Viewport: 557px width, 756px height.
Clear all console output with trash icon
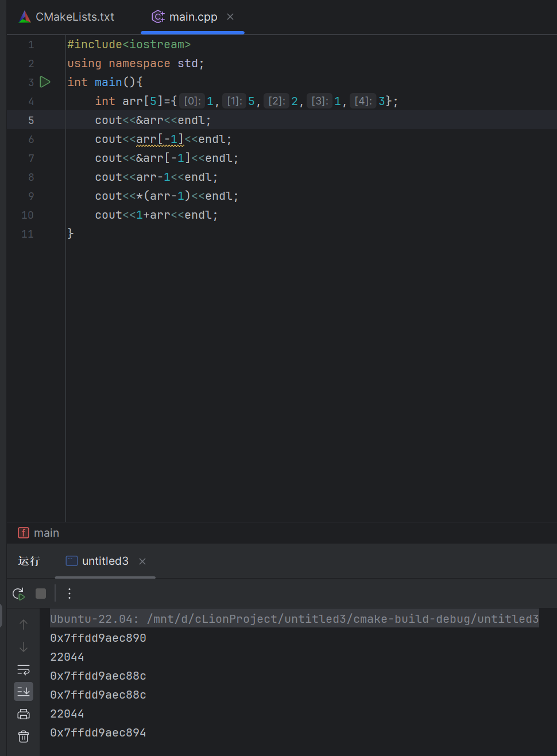click(x=24, y=736)
